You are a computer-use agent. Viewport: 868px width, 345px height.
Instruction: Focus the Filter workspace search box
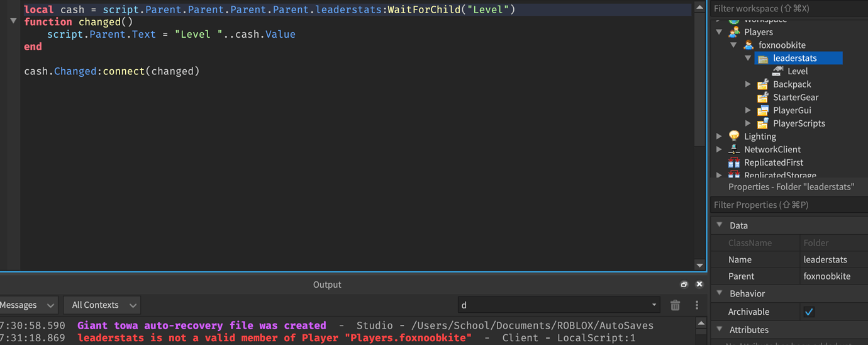pos(789,9)
